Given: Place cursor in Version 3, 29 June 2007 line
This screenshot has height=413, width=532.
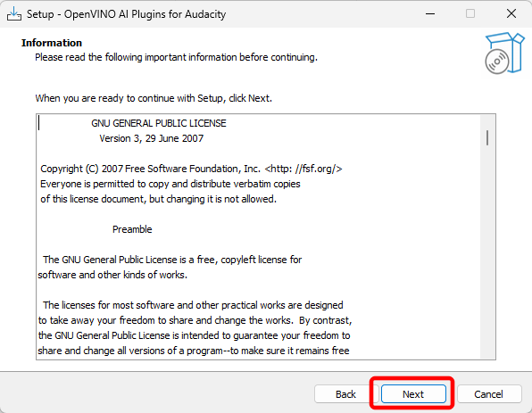Looking at the screenshot, I should [x=152, y=138].
